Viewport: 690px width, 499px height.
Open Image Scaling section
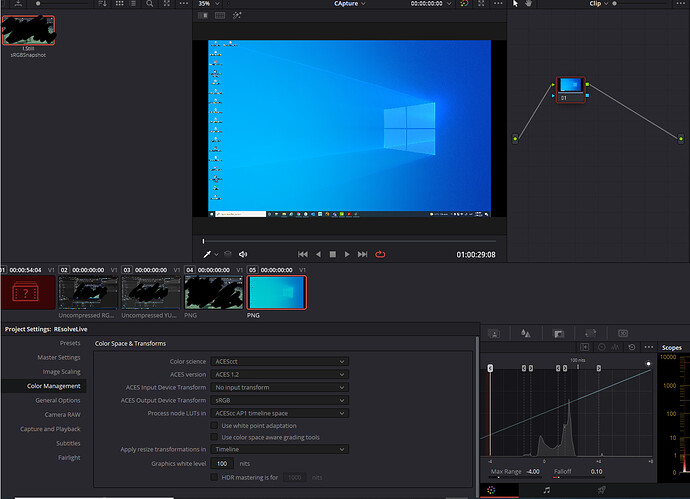[61, 372]
